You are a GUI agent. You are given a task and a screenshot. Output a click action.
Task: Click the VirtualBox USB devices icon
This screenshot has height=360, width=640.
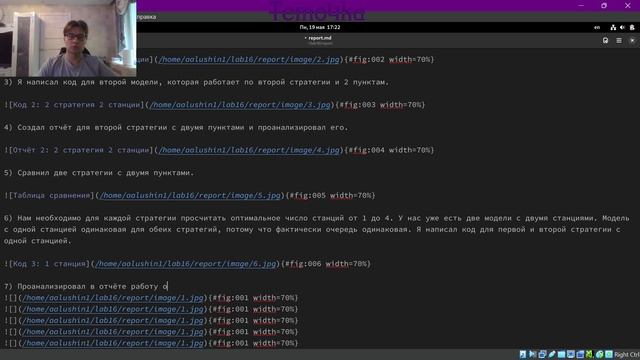click(552, 355)
